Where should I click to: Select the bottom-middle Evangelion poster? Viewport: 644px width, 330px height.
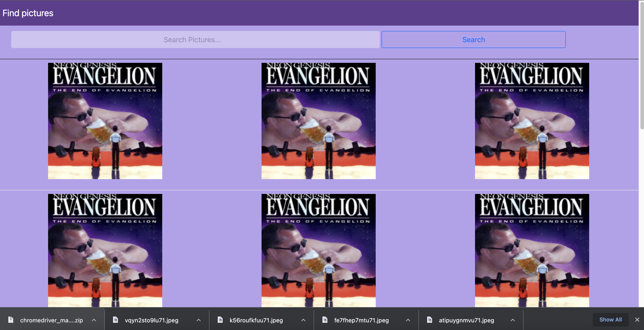(x=318, y=250)
